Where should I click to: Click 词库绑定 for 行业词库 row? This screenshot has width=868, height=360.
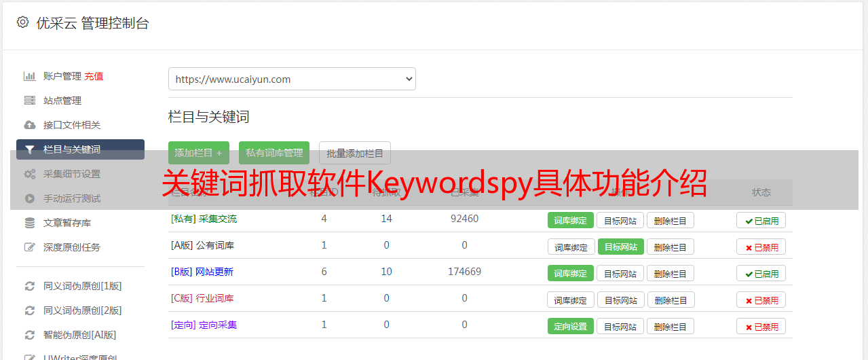571,300
